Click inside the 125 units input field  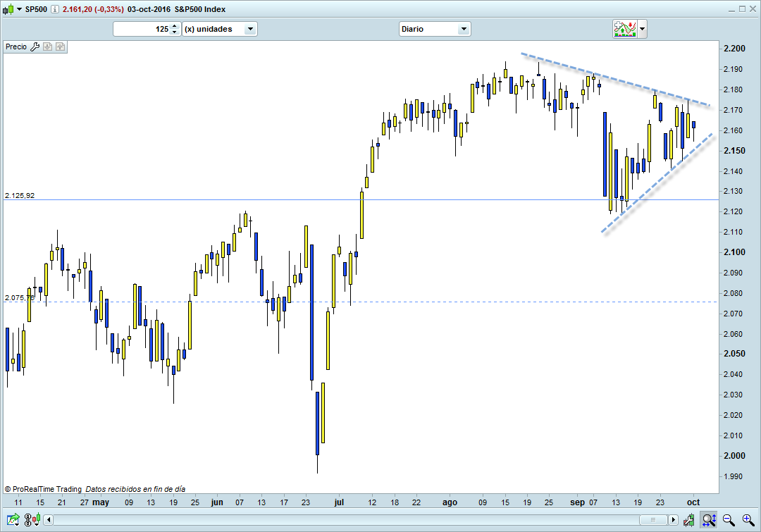141,29
